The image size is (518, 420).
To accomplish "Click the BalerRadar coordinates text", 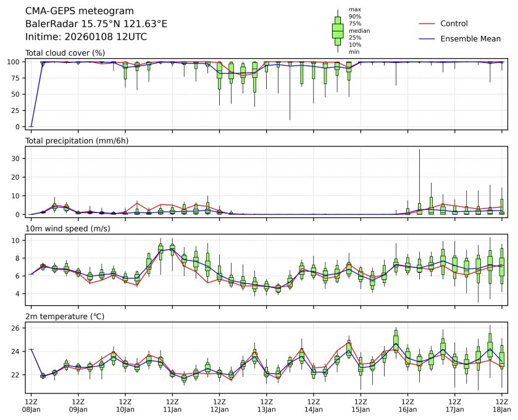I will tap(96, 23).
